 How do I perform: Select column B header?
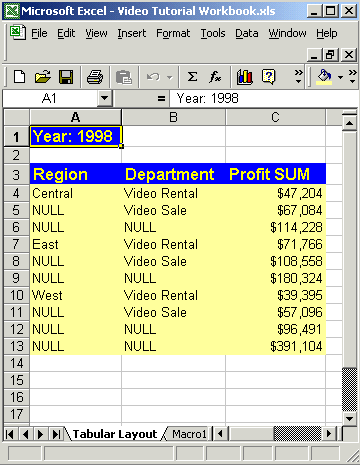173,117
